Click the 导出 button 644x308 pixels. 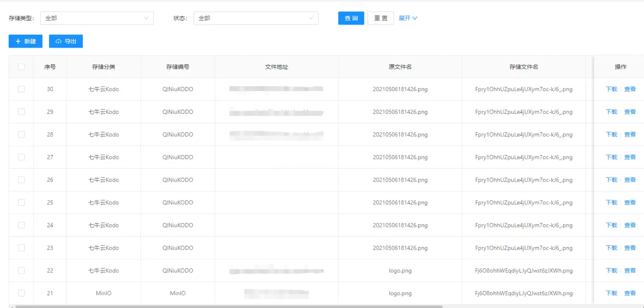[66, 41]
